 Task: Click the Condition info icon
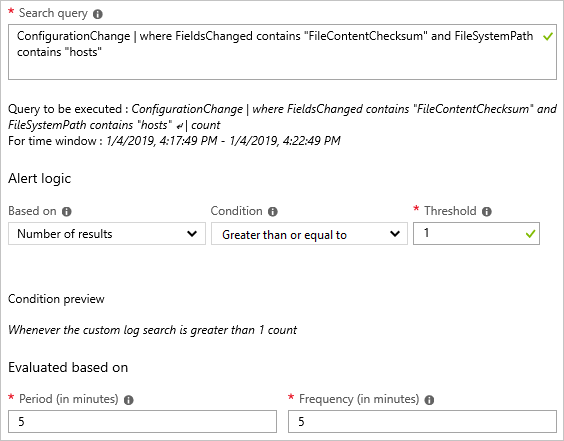click(273, 212)
